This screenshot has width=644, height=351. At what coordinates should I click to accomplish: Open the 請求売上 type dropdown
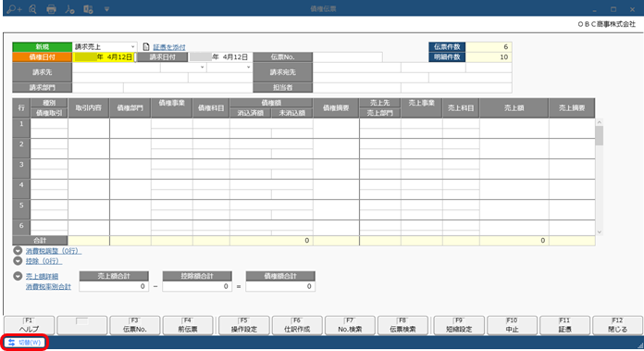132,47
